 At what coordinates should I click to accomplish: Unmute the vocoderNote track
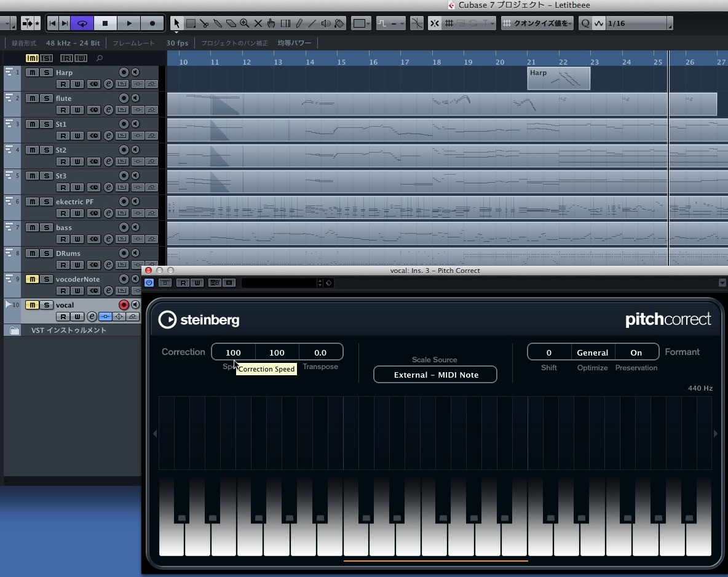[32, 279]
